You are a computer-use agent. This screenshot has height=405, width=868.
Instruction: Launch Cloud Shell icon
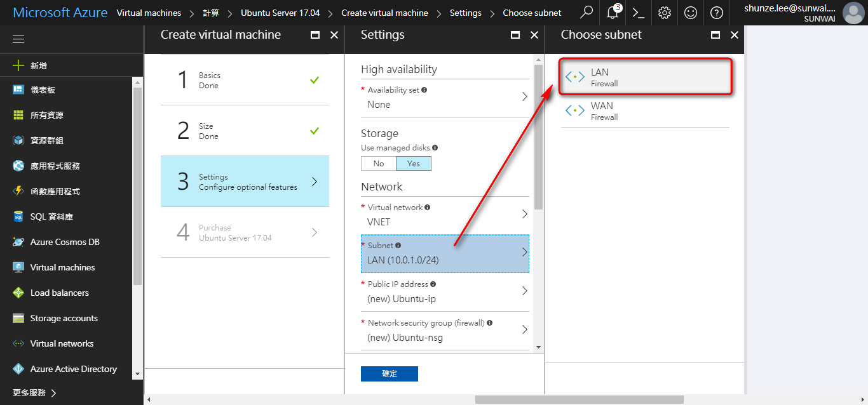(639, 13)
